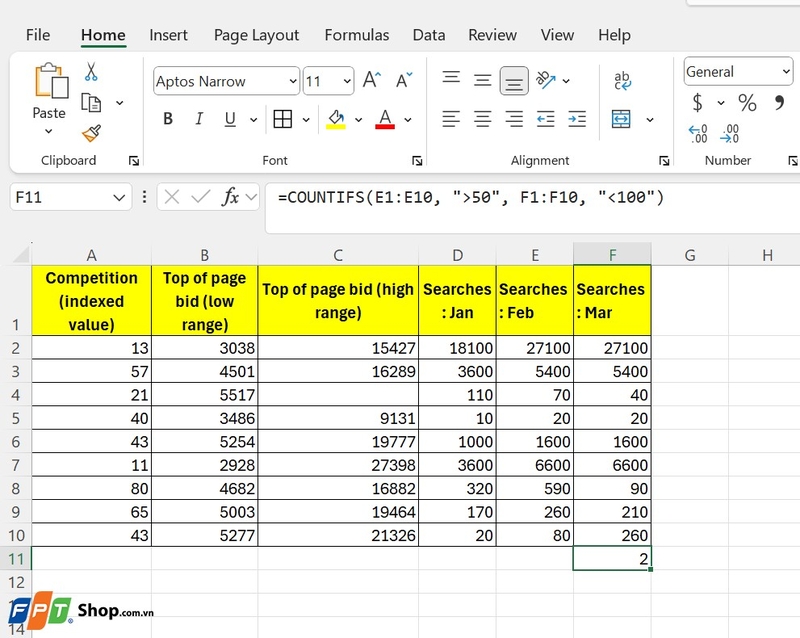Click cell F11 showing value 2
Screen dimensions: 800x638
(612, 558)
